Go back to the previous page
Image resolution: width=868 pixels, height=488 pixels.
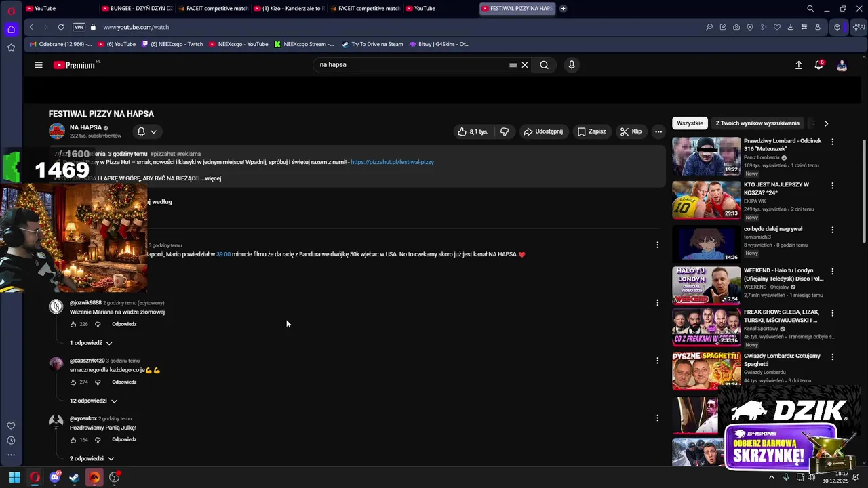point(31,27)
